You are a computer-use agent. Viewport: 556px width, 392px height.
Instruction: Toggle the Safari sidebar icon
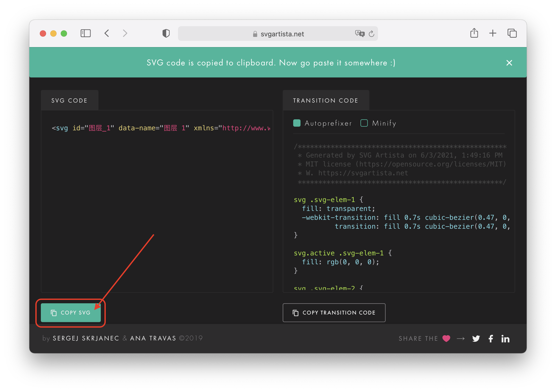tap(86, 33)
